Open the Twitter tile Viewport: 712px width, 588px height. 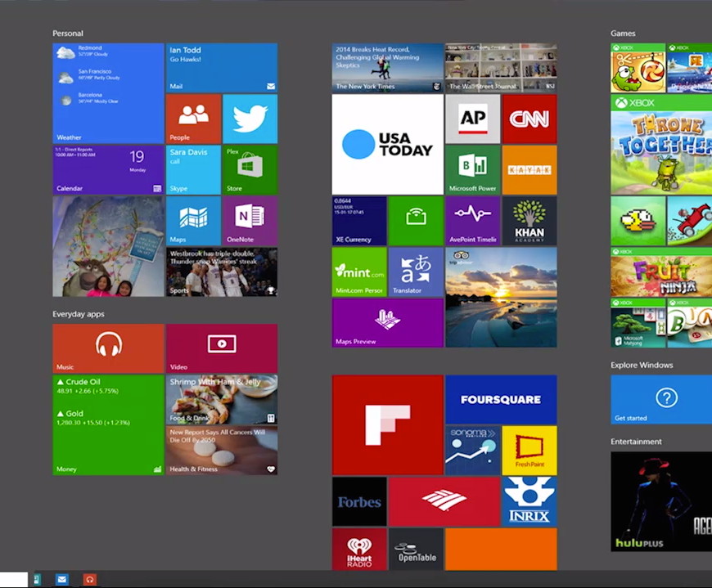[x=250, y=119]
